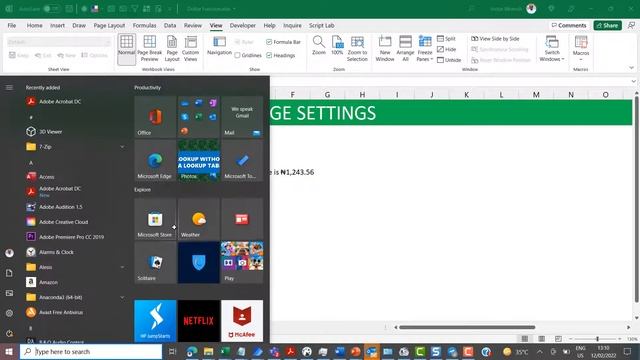Open a New Window
This screenshot has height=360, width=640.
point(385,49)
